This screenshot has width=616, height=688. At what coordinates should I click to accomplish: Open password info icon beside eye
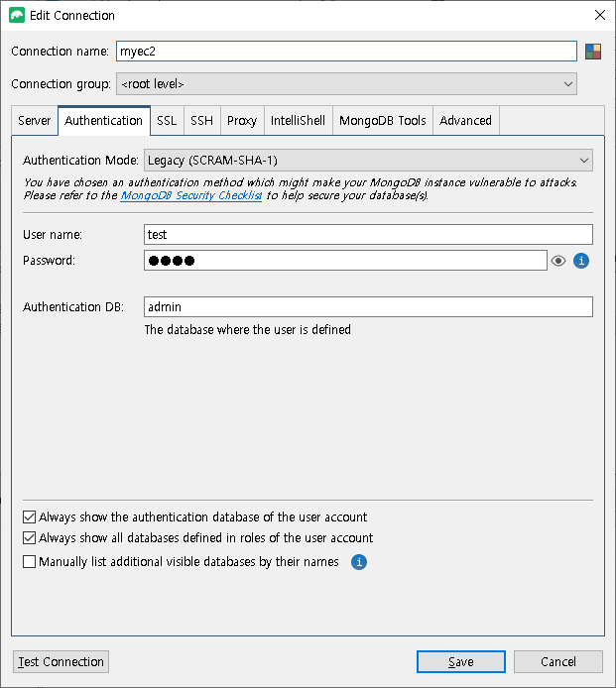click(x=581, y=261)
